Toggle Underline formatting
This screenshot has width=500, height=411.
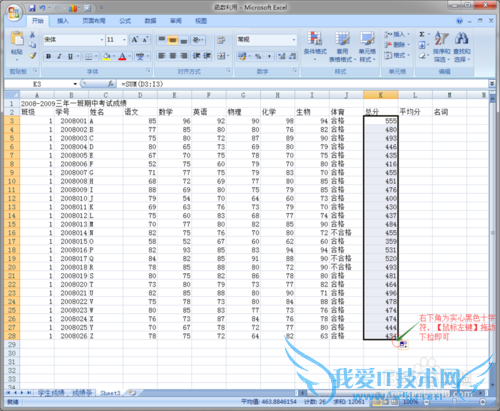pos(70,56)
